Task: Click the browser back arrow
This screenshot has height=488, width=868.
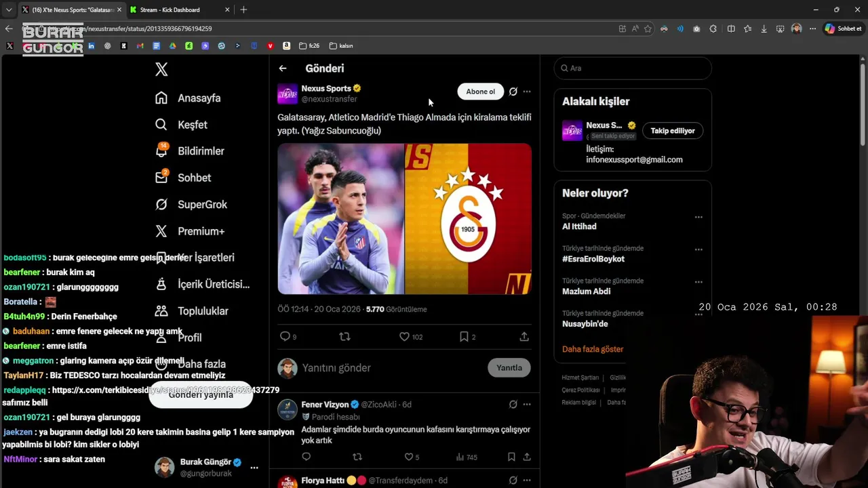Action: coord(9,28)
